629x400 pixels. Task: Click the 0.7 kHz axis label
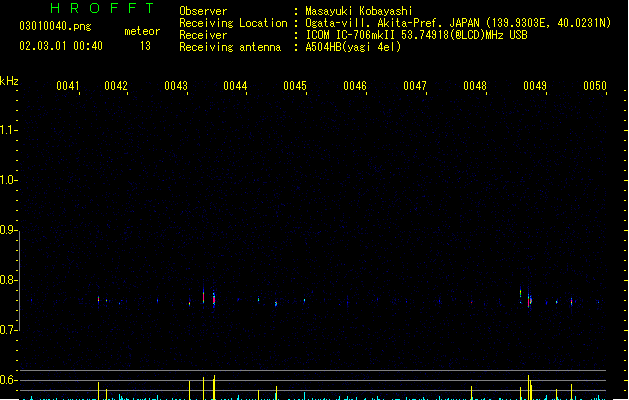pyautogui.click(x=7, y=330)
